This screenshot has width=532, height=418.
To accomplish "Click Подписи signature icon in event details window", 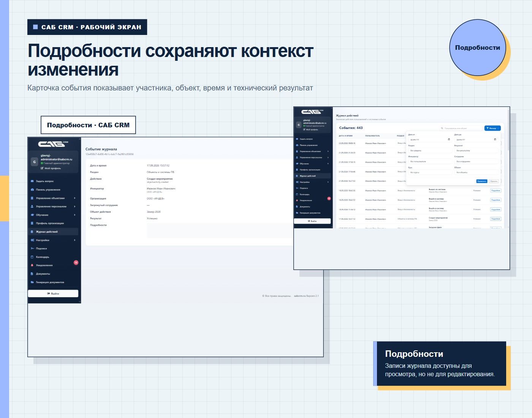I will (32, 249).
